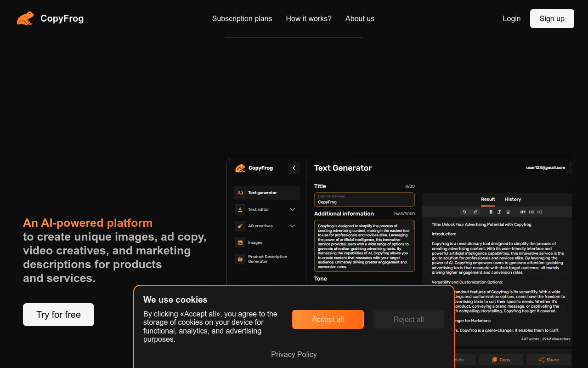Click the 2942 characters counter
The width and height of the screenshot is (588, 368).
point(556,339)
